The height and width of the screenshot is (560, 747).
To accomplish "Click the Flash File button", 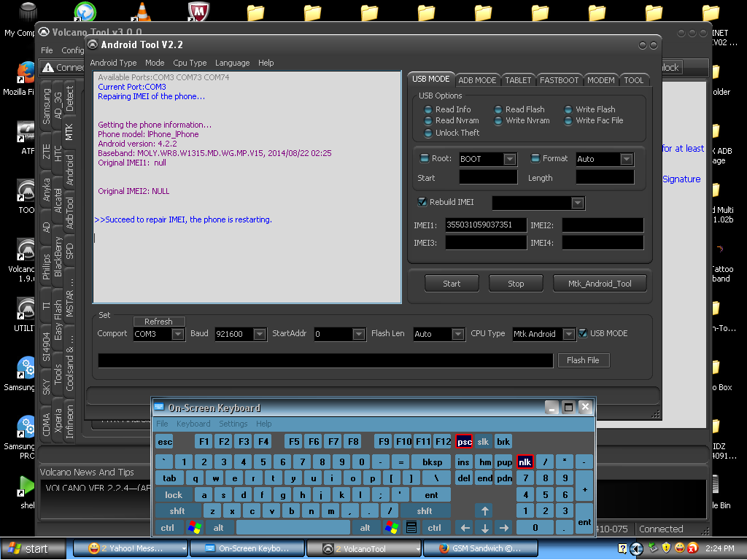I will pyautogui.click(x=583, y=360).
